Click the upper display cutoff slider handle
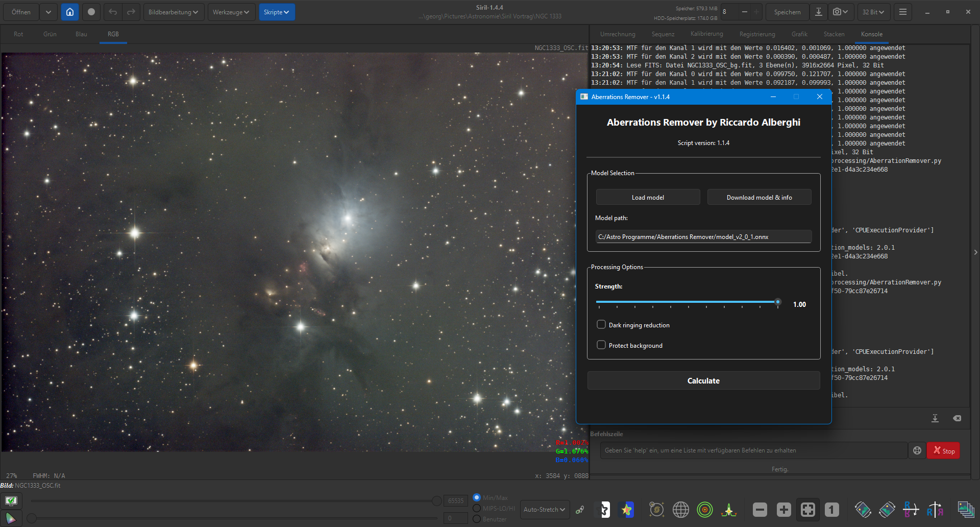The width and height of the screenshot is (980, 527). tap(437, 501)
